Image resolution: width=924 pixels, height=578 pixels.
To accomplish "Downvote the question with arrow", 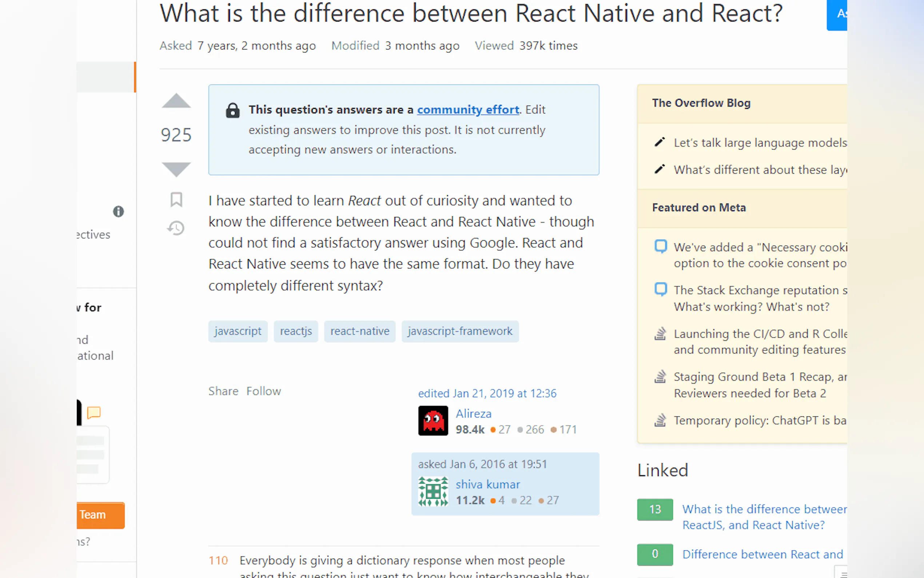I will point(176,169).
